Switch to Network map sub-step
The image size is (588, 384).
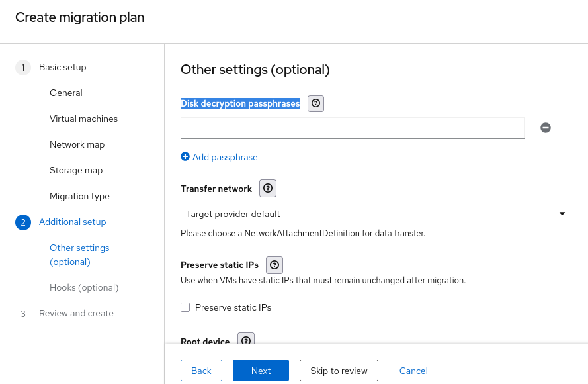[x=77, y=144]
